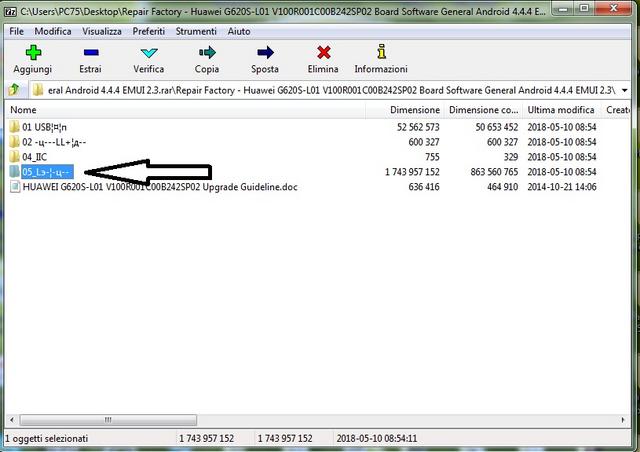Viewport: 640px width, 452px height.
Task: Open the Aiuto menu
Action: click(239, 31)
